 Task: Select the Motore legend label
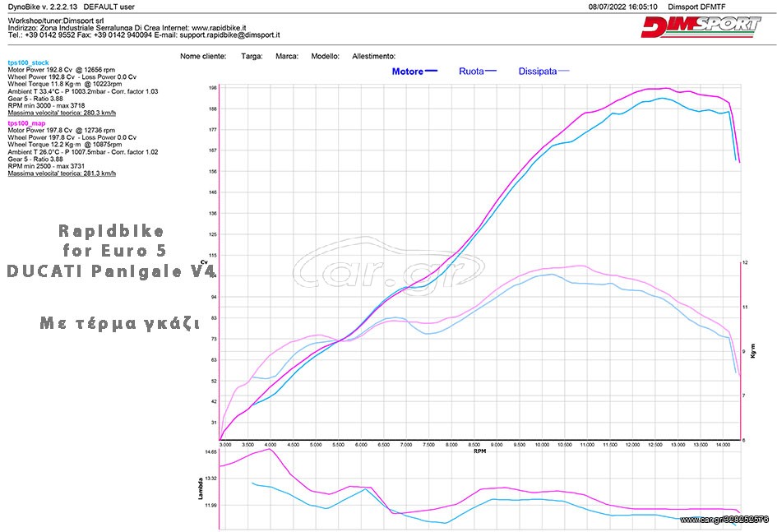coord(407,72)
